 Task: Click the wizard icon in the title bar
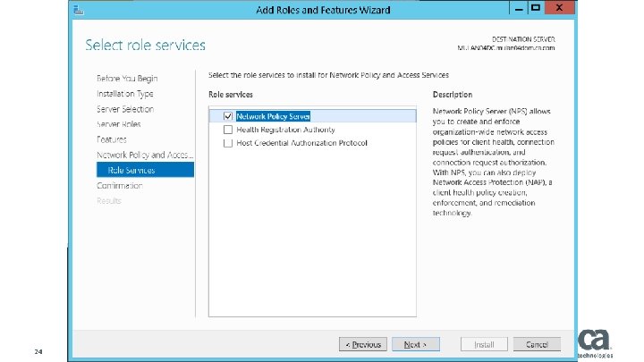pos(79,10)
